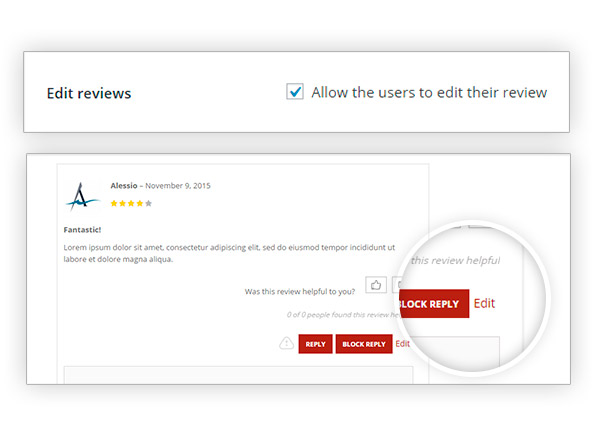
Task: Click the large magnified Edit link
Action: coord(484,303)
